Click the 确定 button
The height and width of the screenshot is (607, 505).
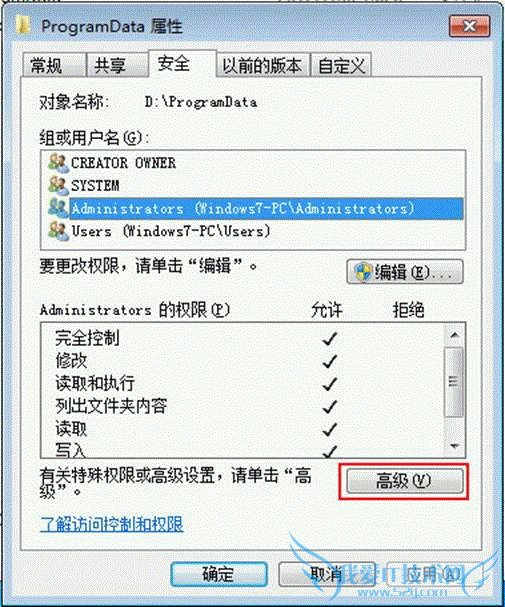[219, 574]
